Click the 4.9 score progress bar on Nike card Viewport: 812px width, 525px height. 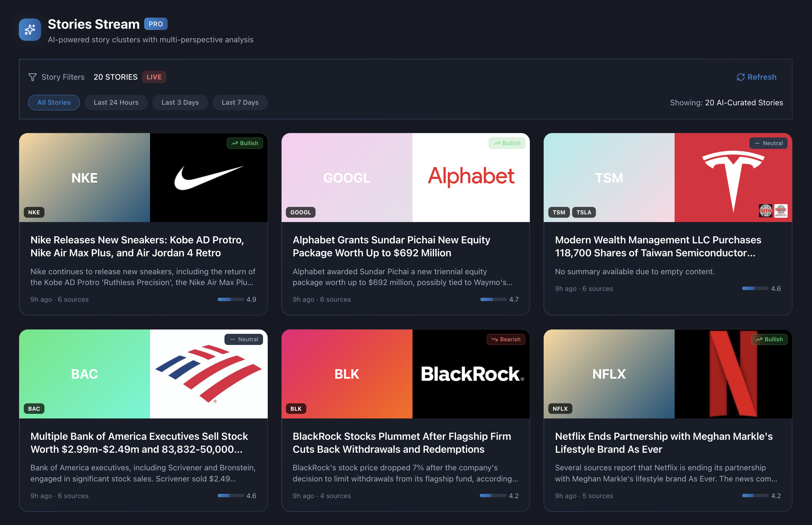[x=231, y=299]
